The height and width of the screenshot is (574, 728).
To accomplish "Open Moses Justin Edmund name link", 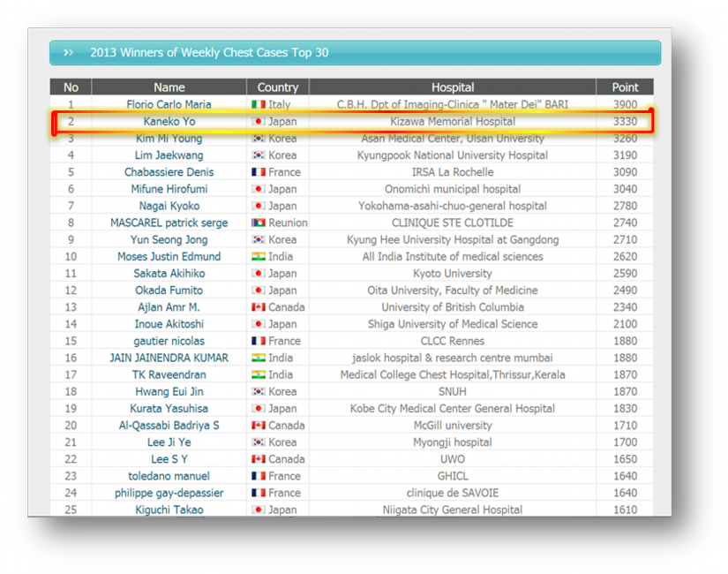I will [x=169, y=257].
